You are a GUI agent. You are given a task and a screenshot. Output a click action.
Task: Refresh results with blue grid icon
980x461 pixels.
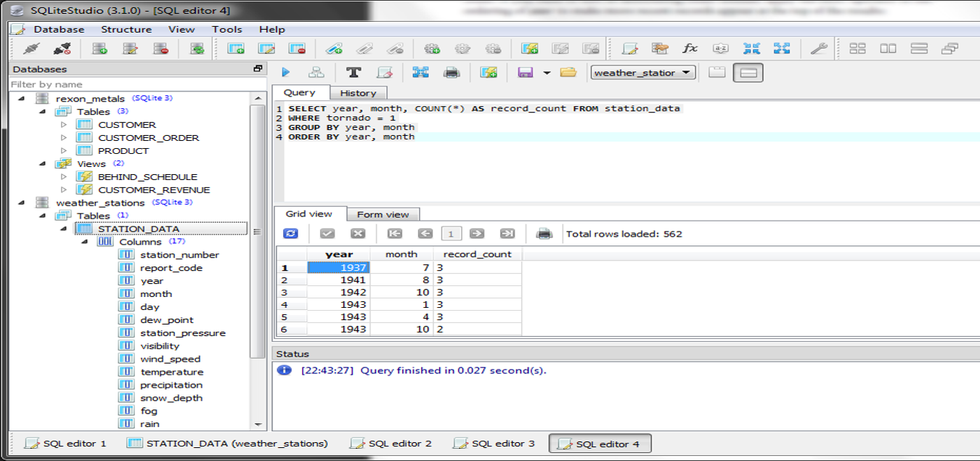(290, 234)
